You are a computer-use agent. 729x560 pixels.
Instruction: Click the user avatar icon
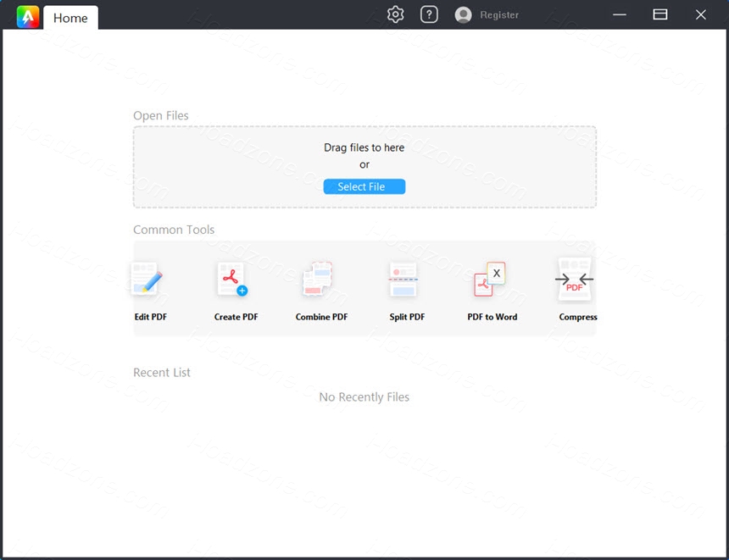[x=463, y=15]
